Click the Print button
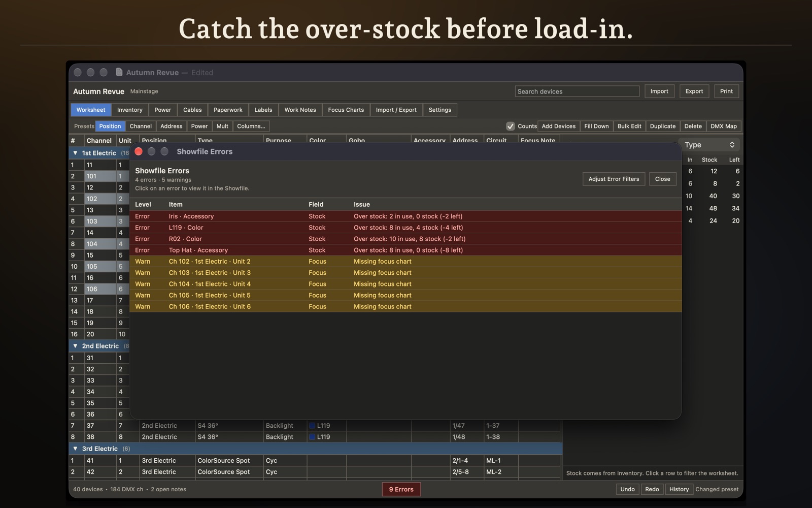The height and width of the screenshot is (508, 812). pos(726,91)
